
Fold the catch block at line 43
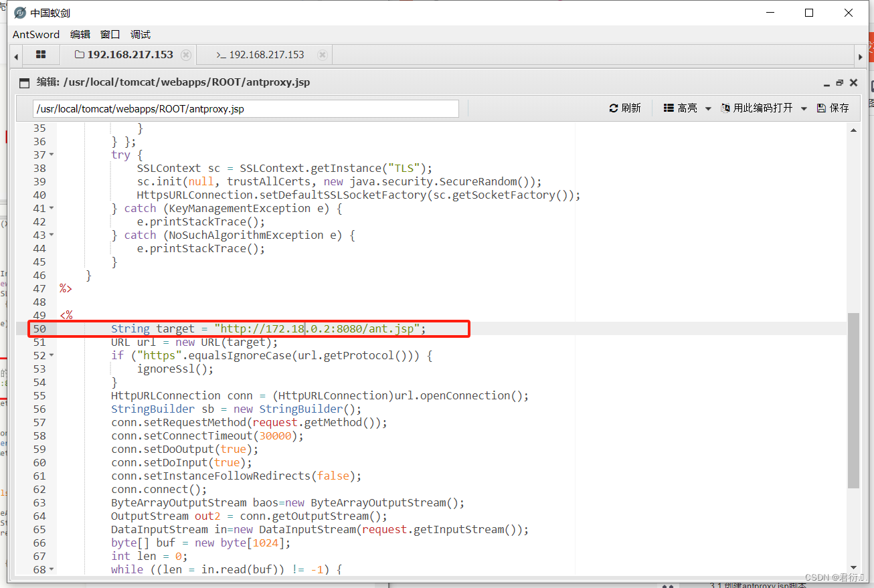(52, 235)
